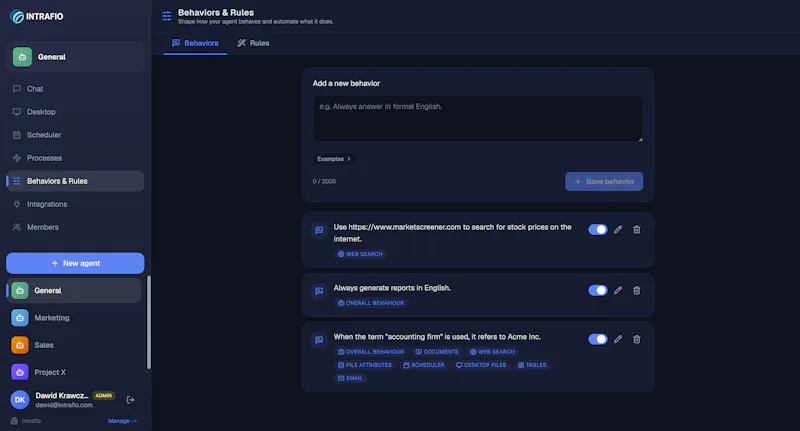Click the message icon of English reports behavior
This screenshot has width=800, height=431.
(319, 291)
